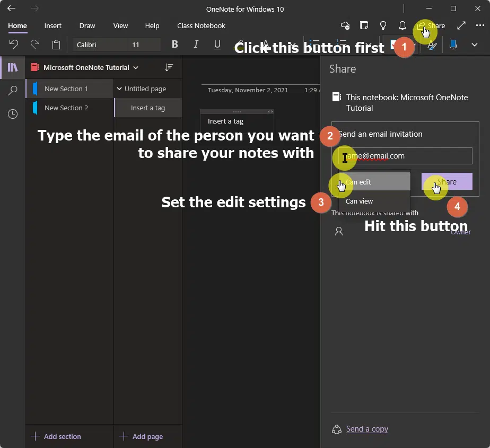Click the red notebook icon in header
Image resolution: width=490 pixels, height=448 pixels.
(x=34, y=67)
